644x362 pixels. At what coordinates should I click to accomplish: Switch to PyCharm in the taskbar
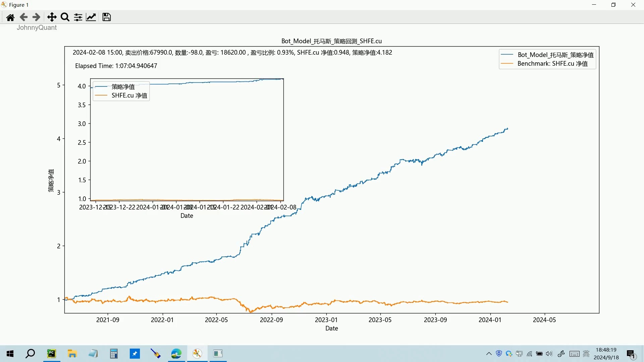tap(52, 354)
